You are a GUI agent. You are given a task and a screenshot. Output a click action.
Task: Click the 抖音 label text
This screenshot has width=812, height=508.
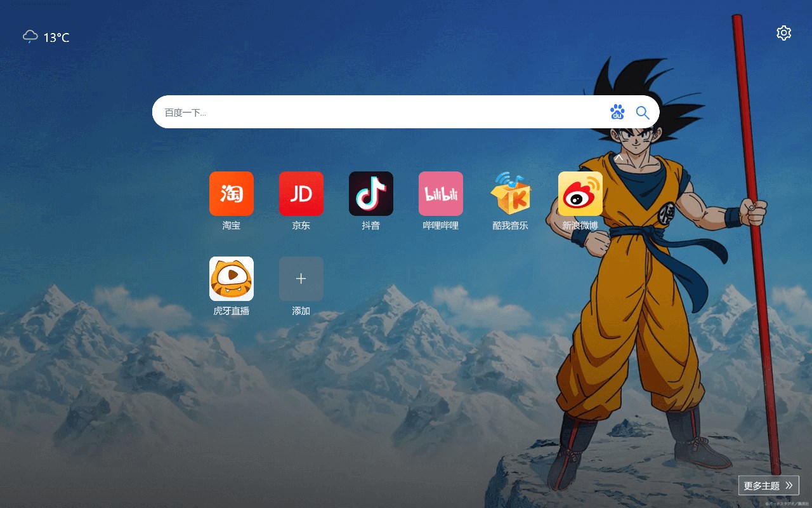[x=371, y=225]
